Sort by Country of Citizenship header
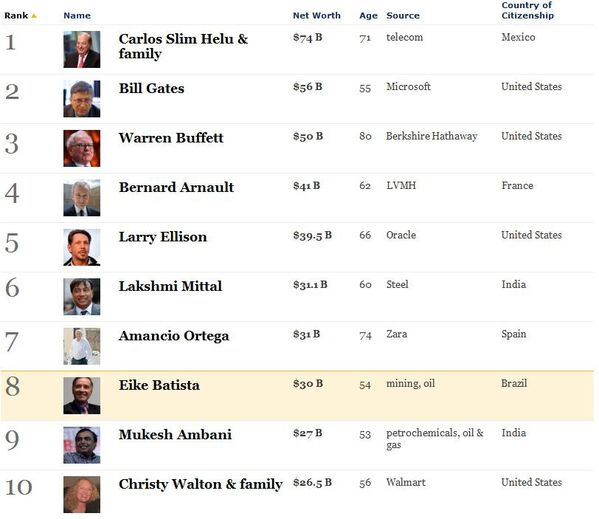This screenshot has width=599, height=519. coord(527,10)
